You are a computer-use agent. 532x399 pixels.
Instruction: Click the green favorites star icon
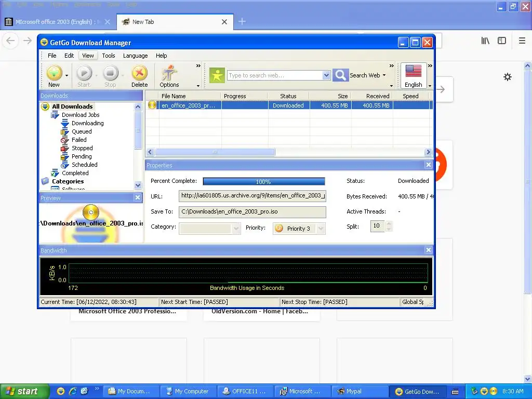(x=217, y=75)
